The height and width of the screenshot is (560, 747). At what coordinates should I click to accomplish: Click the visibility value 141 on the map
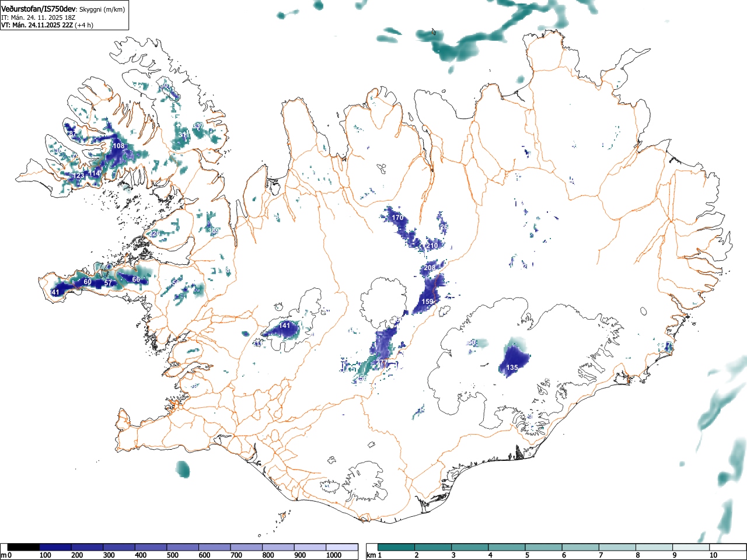coord(285,325)
